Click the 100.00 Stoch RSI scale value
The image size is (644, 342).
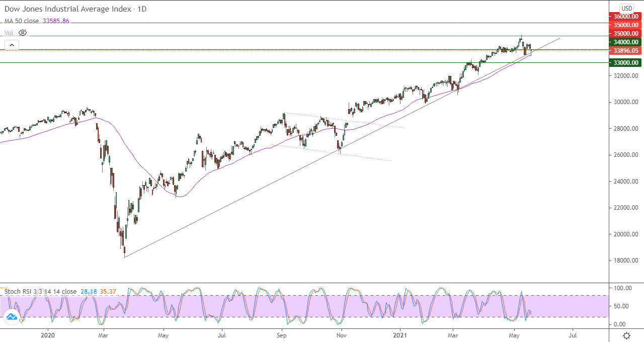click(622, 288)
